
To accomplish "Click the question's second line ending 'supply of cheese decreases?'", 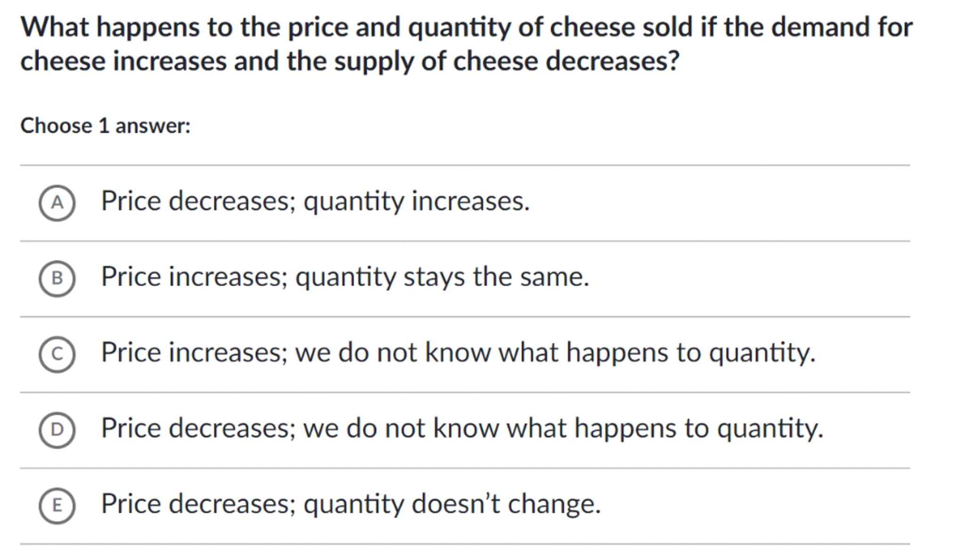I will (350, 62).
